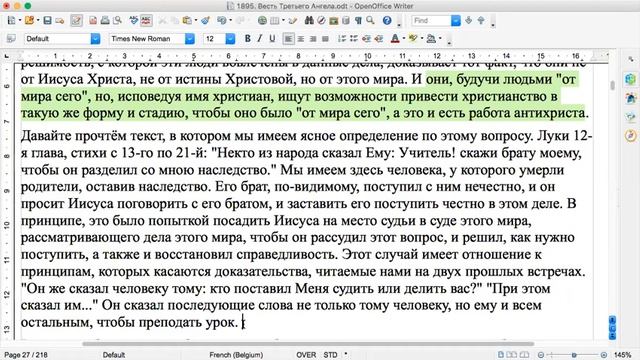Toggle Bold formatting

(x=247, y=39)
